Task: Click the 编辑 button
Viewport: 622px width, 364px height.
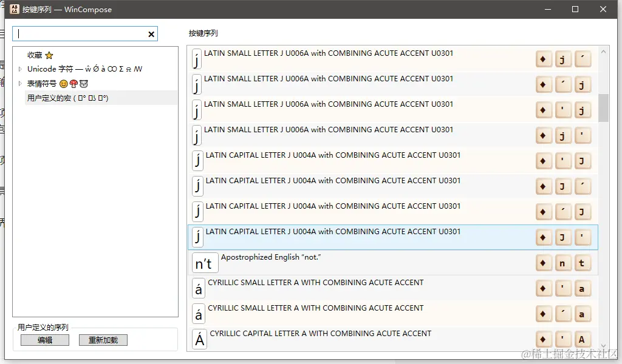Action: click(45, 340)
